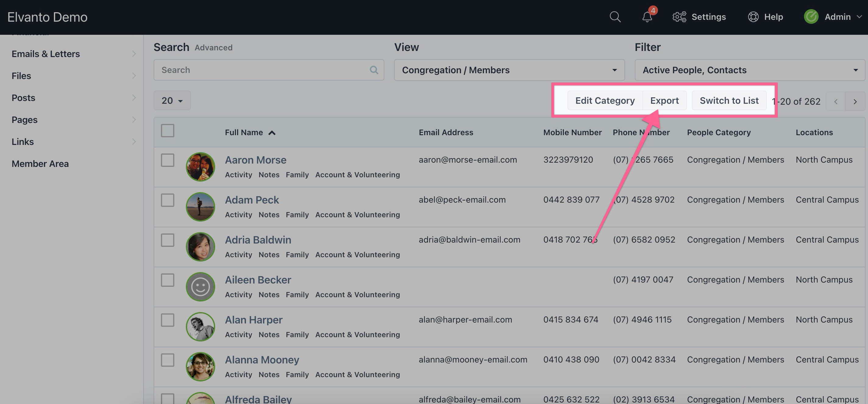Open the notifications bell icon
Image resolution: width=868 pixels, height=404 pixels.
click(647, 17)
